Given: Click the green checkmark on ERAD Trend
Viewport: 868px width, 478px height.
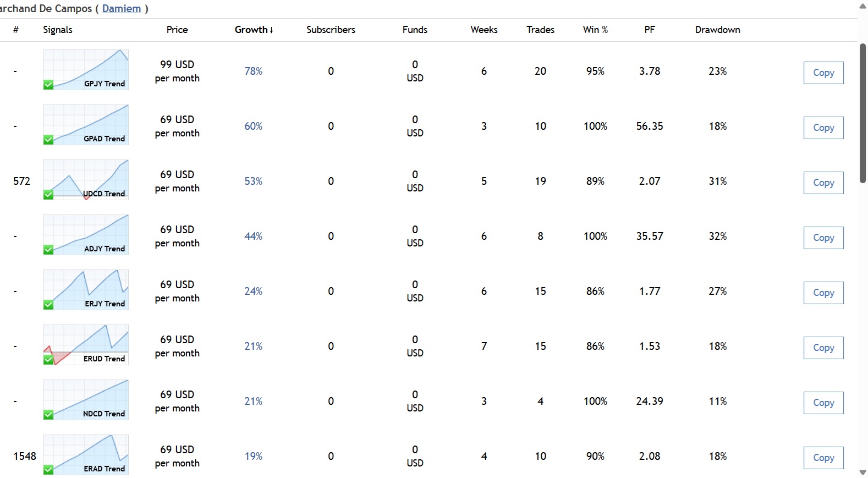Looking at the screenshot, I should click(x=48, y=470).
